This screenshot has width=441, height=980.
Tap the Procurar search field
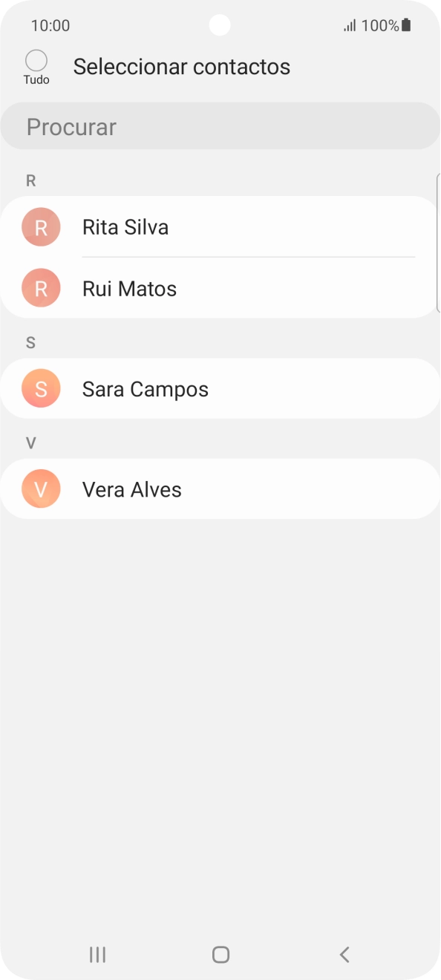(220, 126)
